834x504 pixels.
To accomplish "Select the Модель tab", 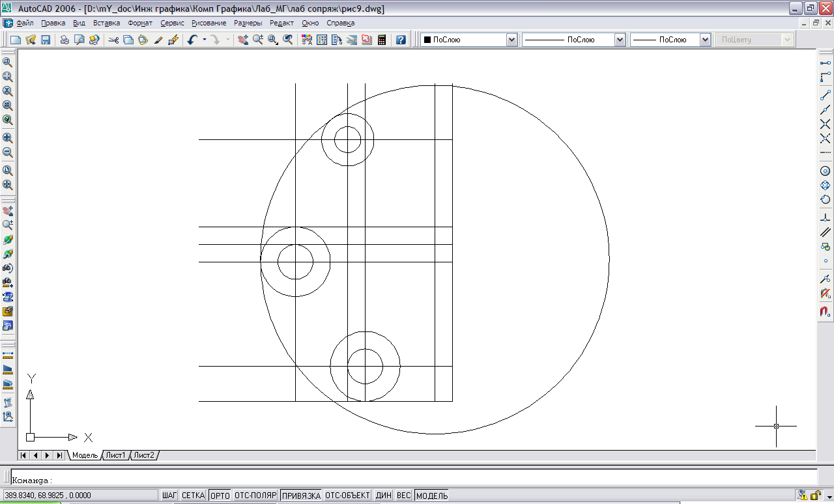I will click(85, 455).
